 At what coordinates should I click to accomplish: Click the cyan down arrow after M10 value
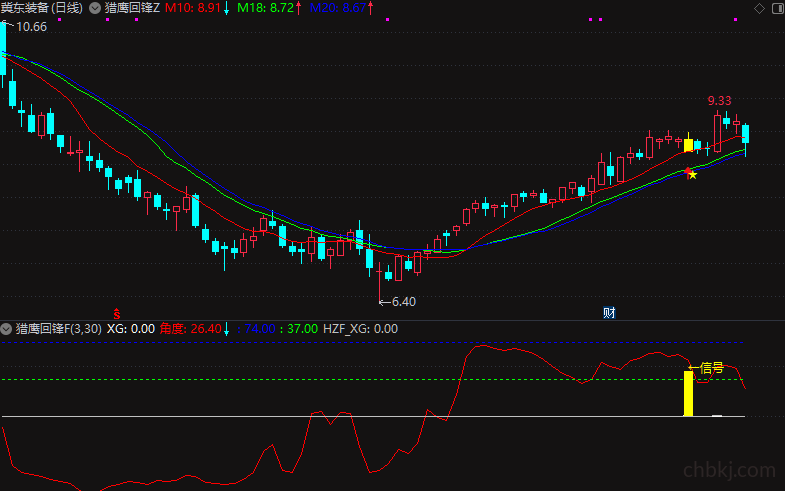[x=226, y=8]
